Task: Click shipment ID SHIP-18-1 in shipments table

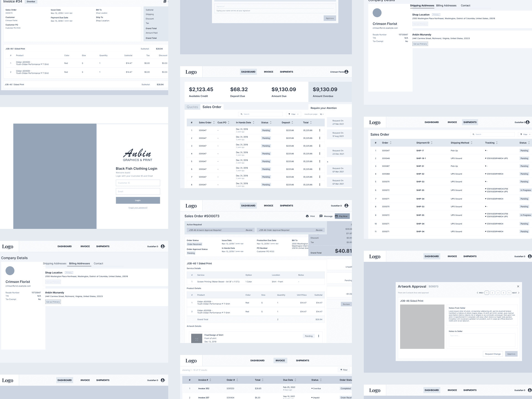Action: pos(421,158)
